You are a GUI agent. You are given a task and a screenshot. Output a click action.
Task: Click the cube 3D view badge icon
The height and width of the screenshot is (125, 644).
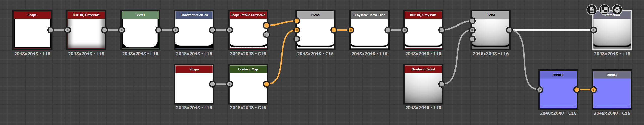pyautogui.click(x=617, y=10)
